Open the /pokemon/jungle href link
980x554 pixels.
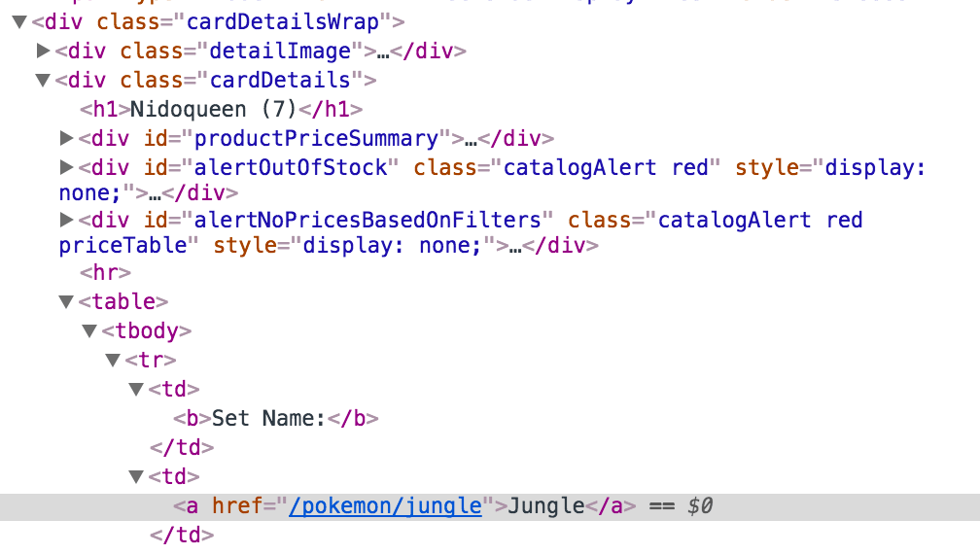click(385, 506)
